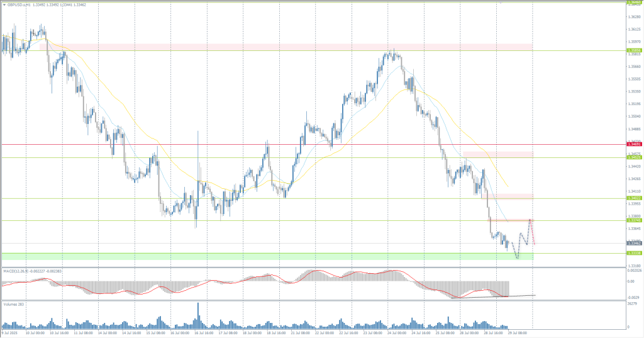Select the red 1.34691 price label
Viewport: 644px width, 338px height.
tap(634, 145)
